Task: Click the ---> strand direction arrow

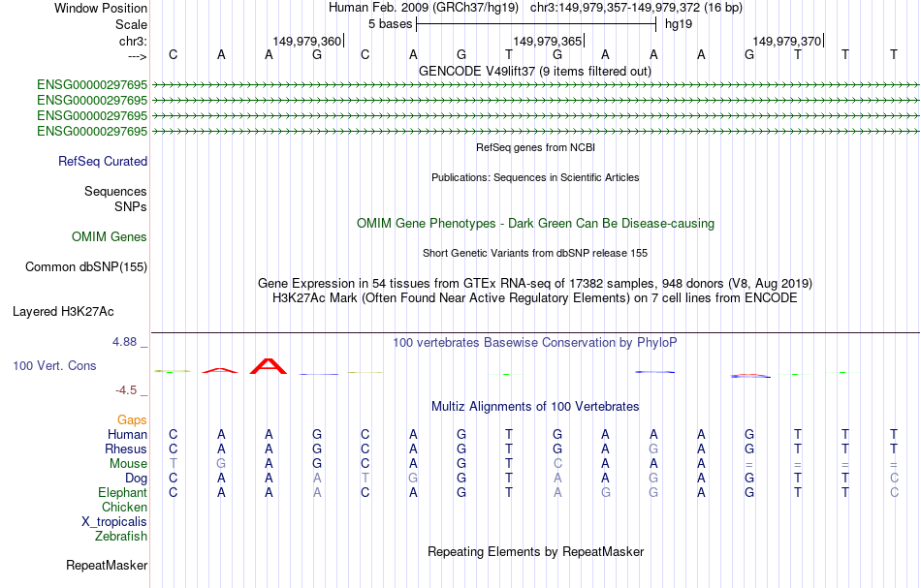Action: (138, 56)
